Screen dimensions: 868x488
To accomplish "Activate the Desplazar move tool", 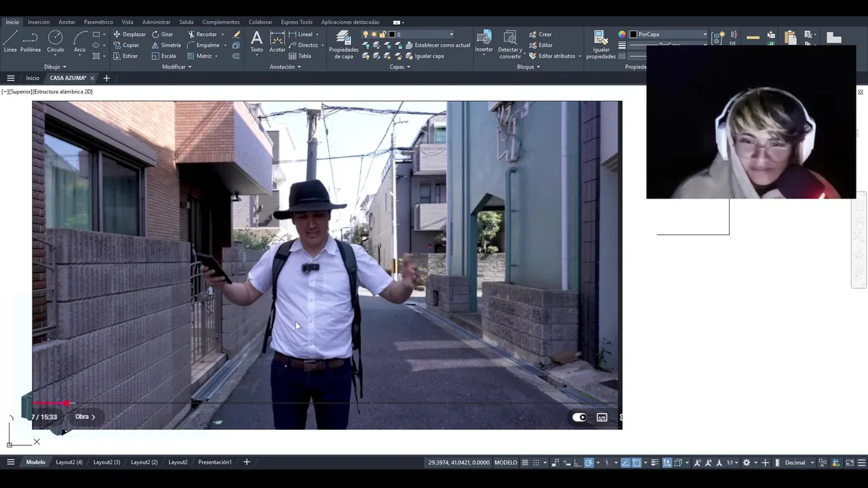I will coord(129,34).
